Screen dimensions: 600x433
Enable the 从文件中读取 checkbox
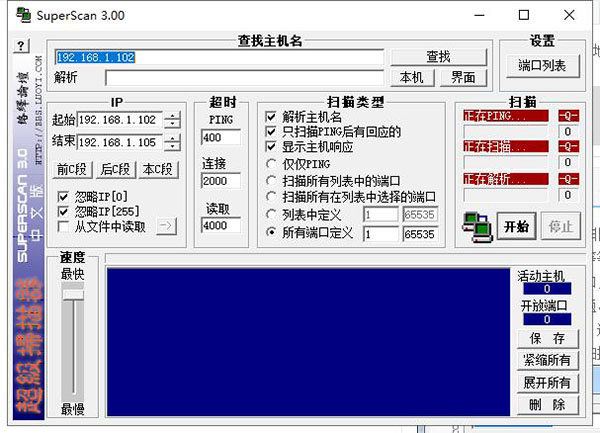(64, 226)
